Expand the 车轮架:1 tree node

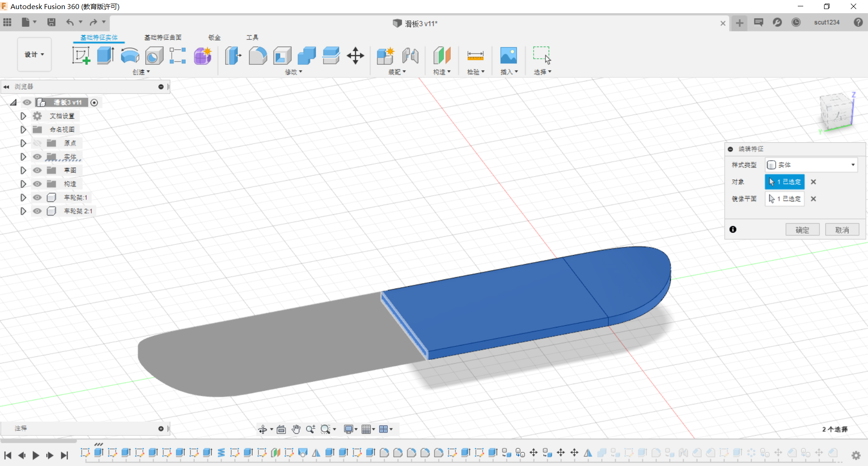pos(23,197)
